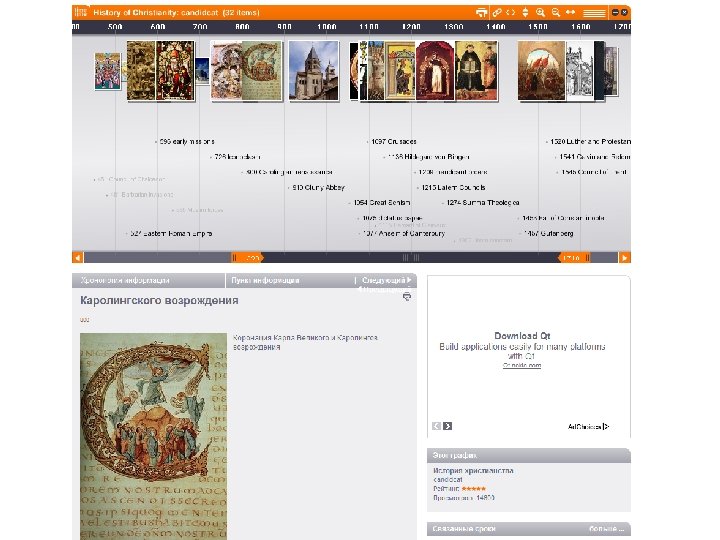The height and width of the screenshot is (540, 720).
Task: Select the 1453 Fall of Constantinople event
Action: [x=563, y=218]
